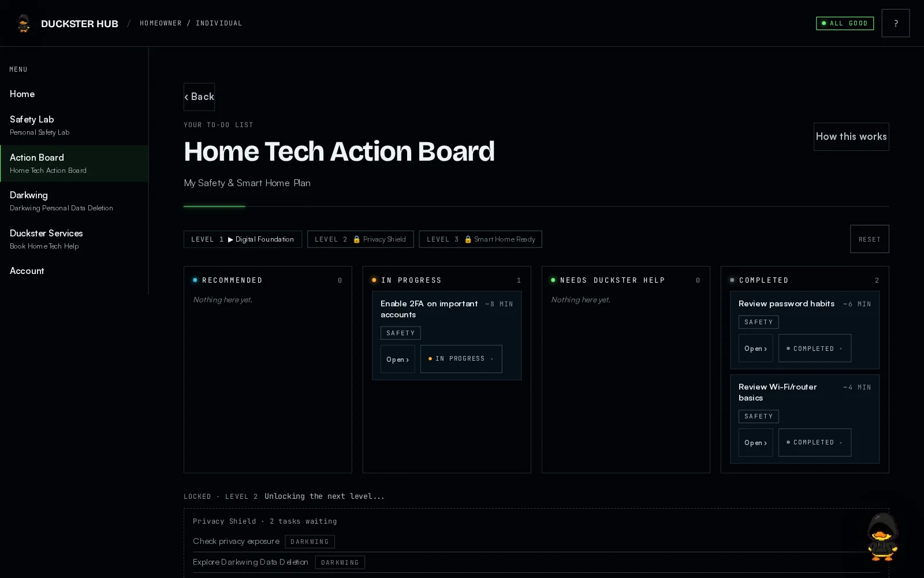
Task: Click SAFETY tag on Review Wi-Fi/router basics card
Action: 758,416
